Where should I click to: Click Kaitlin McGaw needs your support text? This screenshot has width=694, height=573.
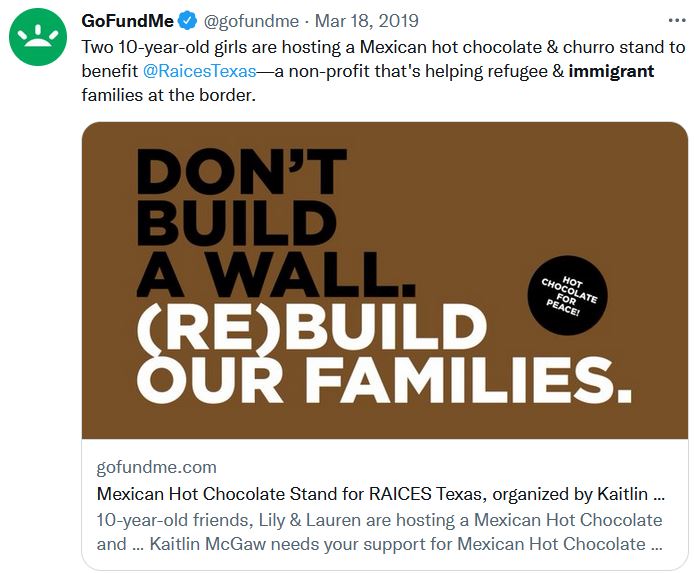(x=398, y=545)
